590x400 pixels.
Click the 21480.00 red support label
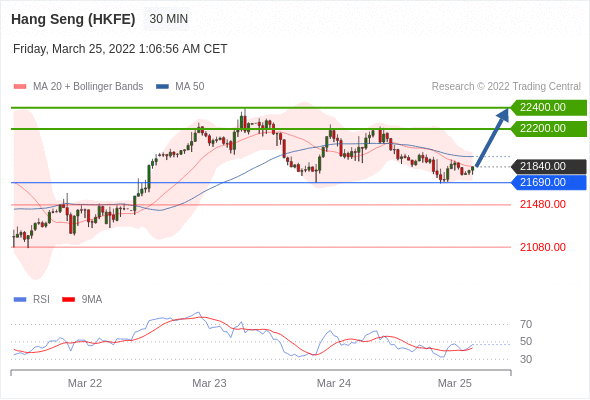point(543,204)
